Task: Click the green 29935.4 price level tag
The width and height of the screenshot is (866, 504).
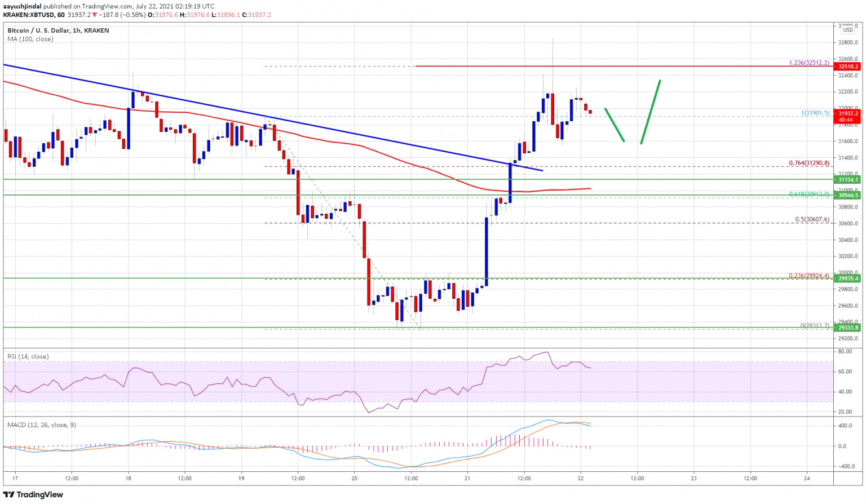Action: [x=848, y=278]
